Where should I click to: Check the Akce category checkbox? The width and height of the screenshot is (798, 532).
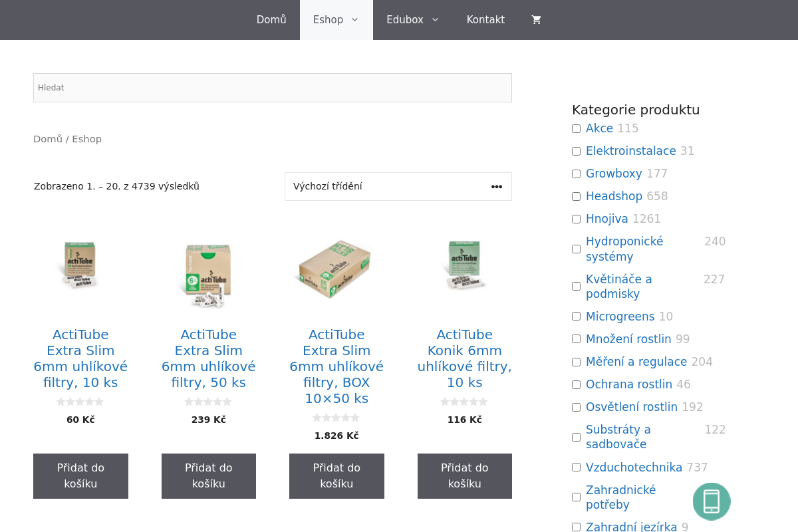[576, 129]
